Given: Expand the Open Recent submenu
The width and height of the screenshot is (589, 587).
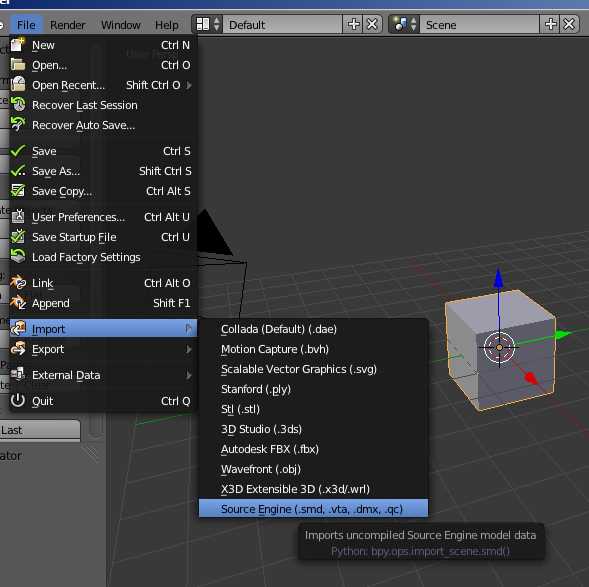Looking at the screenshot, I should pyautogui.click(x=101, y=85).
